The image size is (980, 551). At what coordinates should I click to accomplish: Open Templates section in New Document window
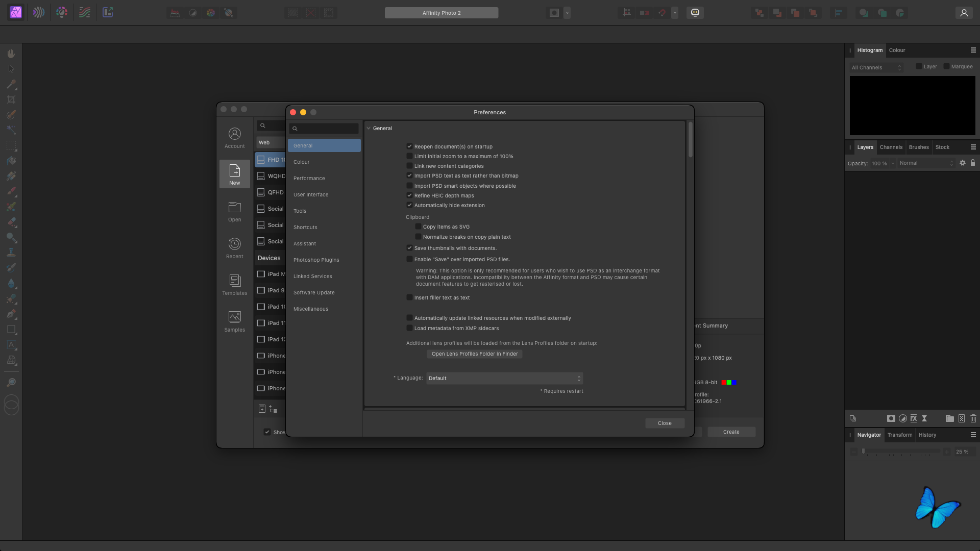click(x=234, y=285)
